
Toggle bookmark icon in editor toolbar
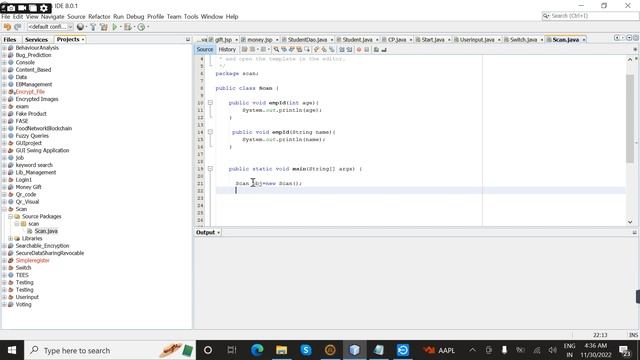[331, 49]
